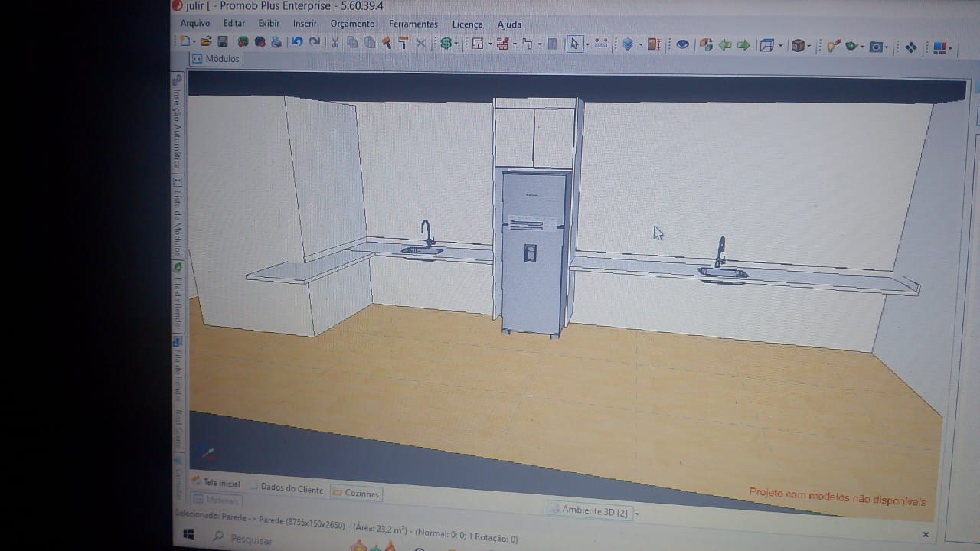Viewport: 980px width, 551px height.
Task: Click the Undo arrow icon
Action: click(x=296, y=42)
